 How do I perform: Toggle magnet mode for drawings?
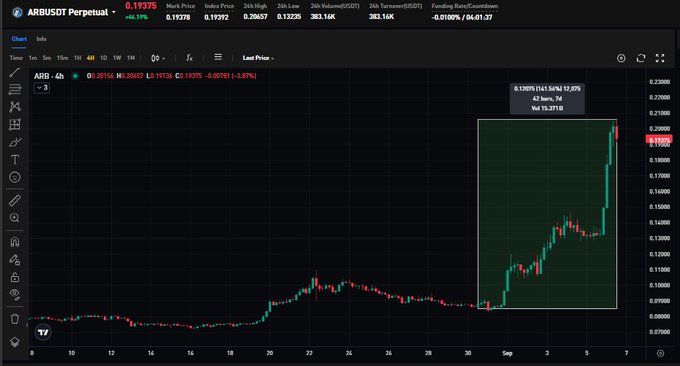[15, 242]
